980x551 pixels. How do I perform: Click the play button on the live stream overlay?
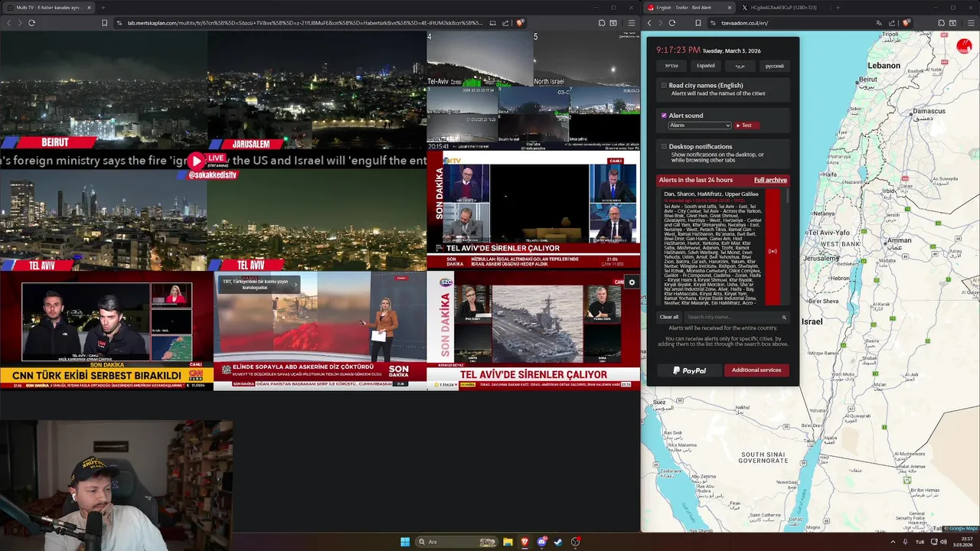(x=197, y=161)
